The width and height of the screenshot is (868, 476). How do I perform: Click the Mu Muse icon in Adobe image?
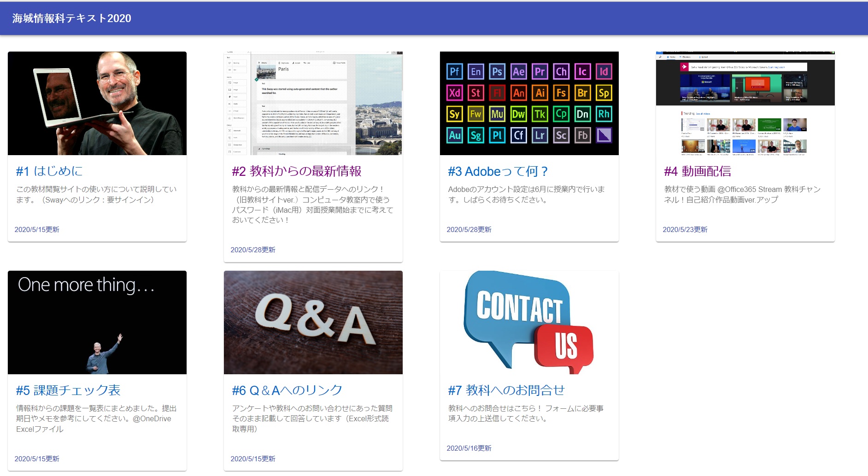[x=497, y=114]
